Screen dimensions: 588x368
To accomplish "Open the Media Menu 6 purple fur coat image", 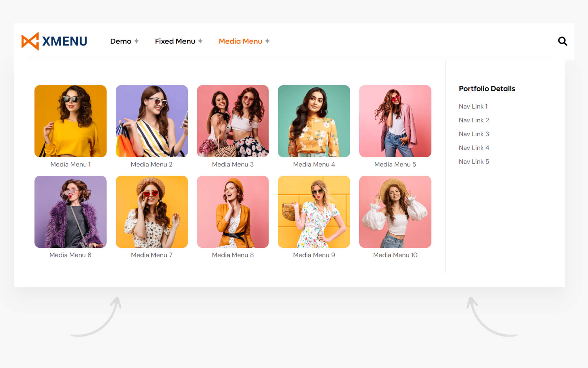I will [70, 212].
